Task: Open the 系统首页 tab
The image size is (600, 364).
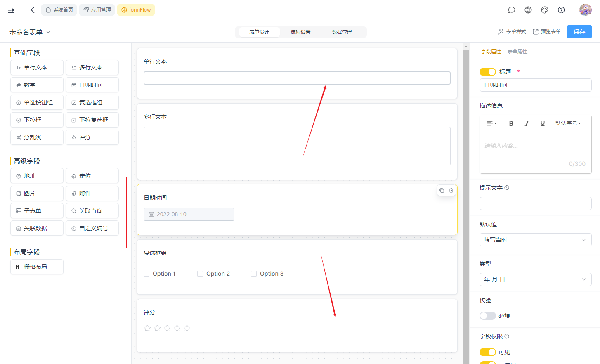Action: (59, 10)
